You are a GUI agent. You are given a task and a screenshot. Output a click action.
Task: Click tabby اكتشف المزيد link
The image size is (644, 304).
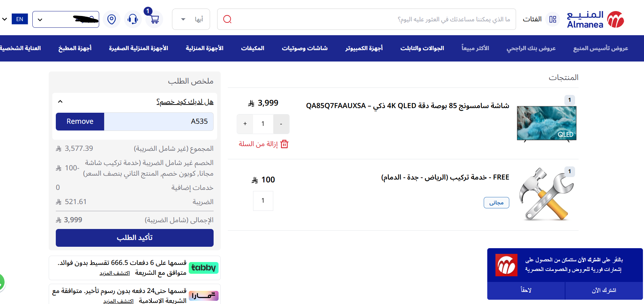click(x=114, y=273)
